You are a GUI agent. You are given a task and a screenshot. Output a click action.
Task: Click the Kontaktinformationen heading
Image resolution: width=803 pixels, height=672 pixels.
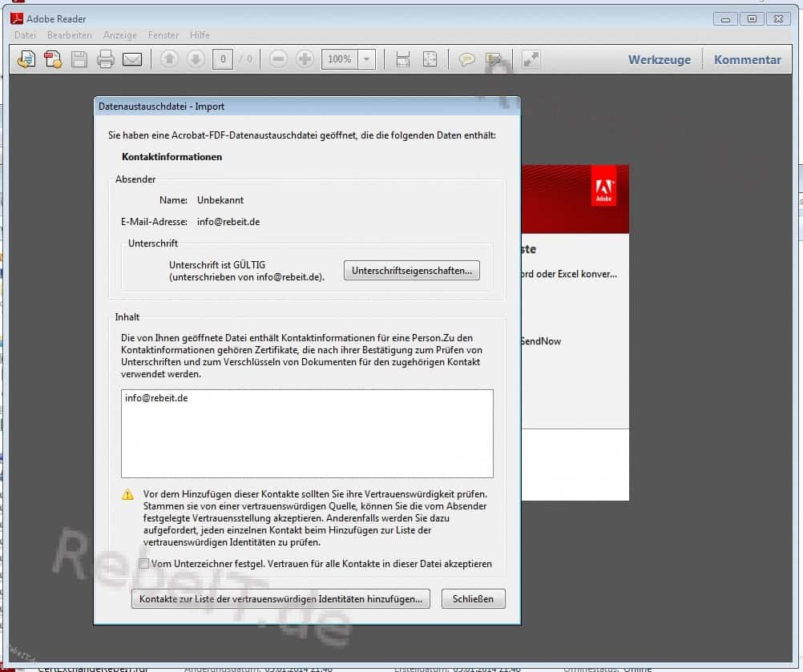pyautogui.click(x=171, y=157)
